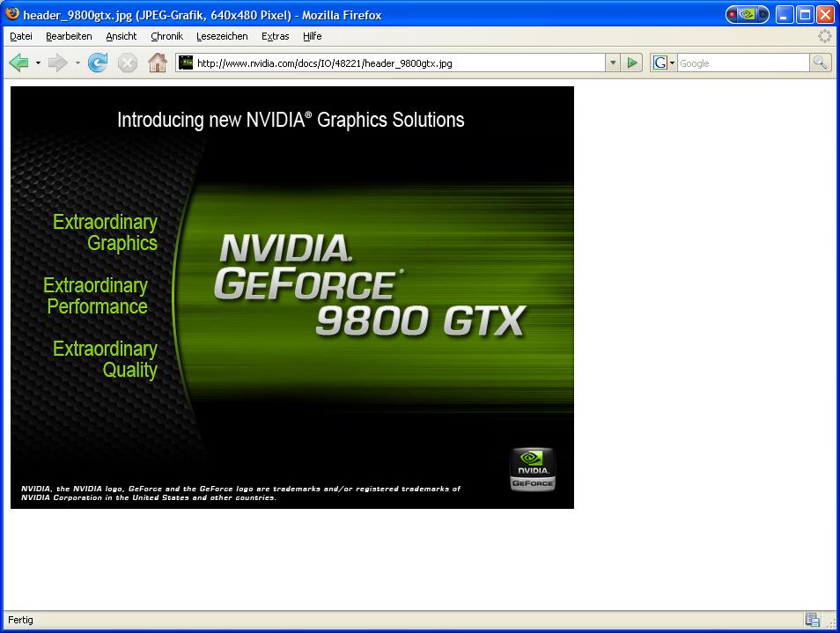Click the NVIDIA GeForce badge logo
The width and height of the screenshot is (840, 633).
point(533,469)
